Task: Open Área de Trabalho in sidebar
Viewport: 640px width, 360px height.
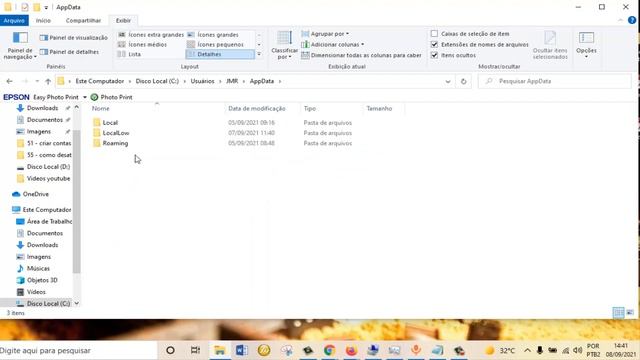Action: (49, 222)
